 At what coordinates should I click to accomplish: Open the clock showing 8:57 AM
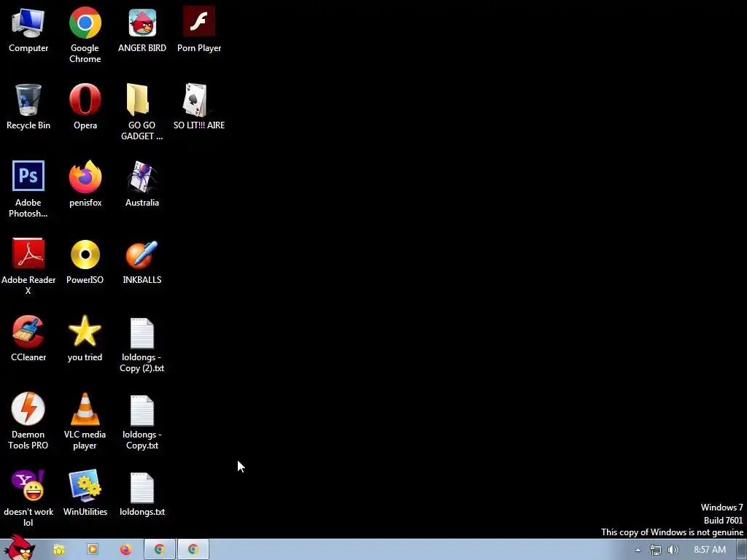pos(710,550)
